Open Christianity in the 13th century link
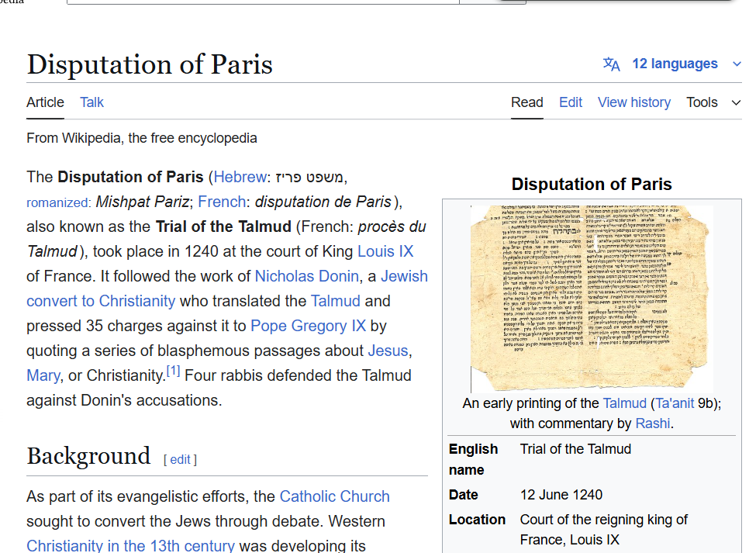This screenshot has height=553, width=756. click(x=130, y=545)
